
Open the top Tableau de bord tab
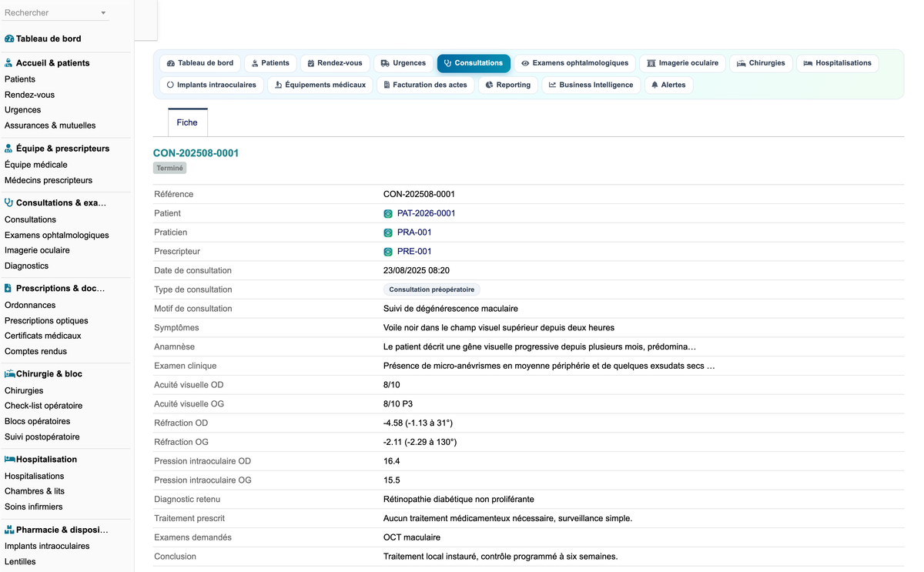200,63
